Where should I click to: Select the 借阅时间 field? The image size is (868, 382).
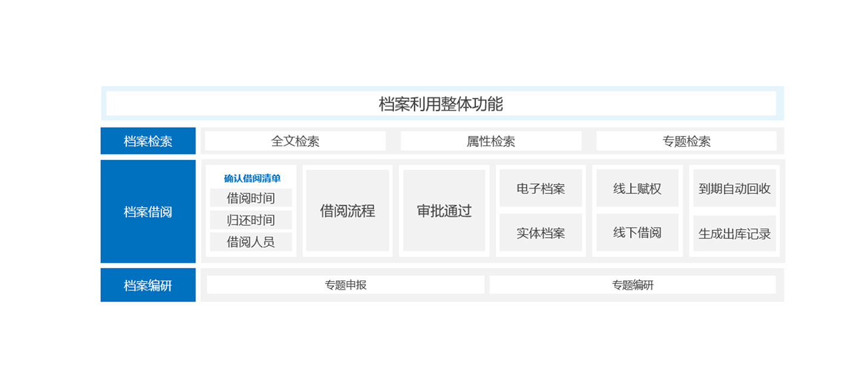coord(251,198)
